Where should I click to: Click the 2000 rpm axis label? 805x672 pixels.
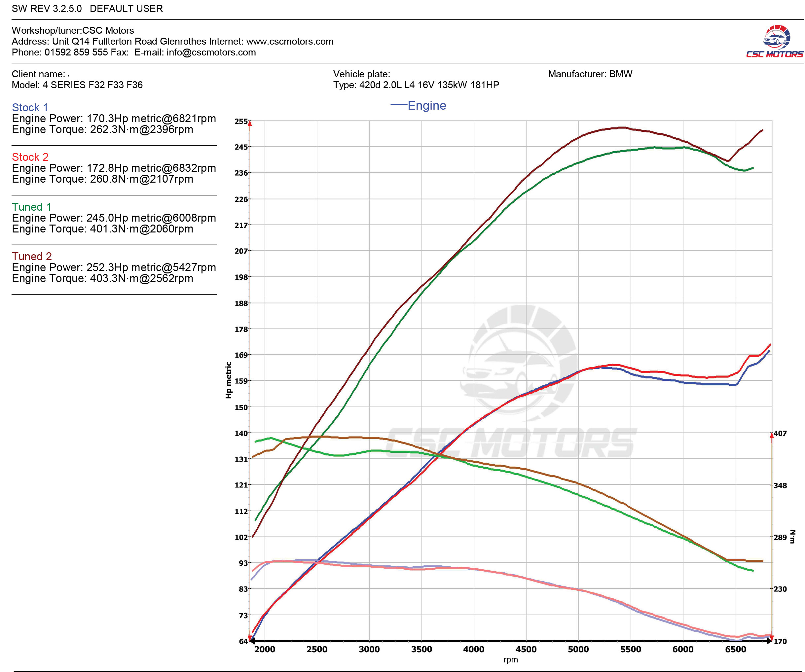(x=265, y=649)
